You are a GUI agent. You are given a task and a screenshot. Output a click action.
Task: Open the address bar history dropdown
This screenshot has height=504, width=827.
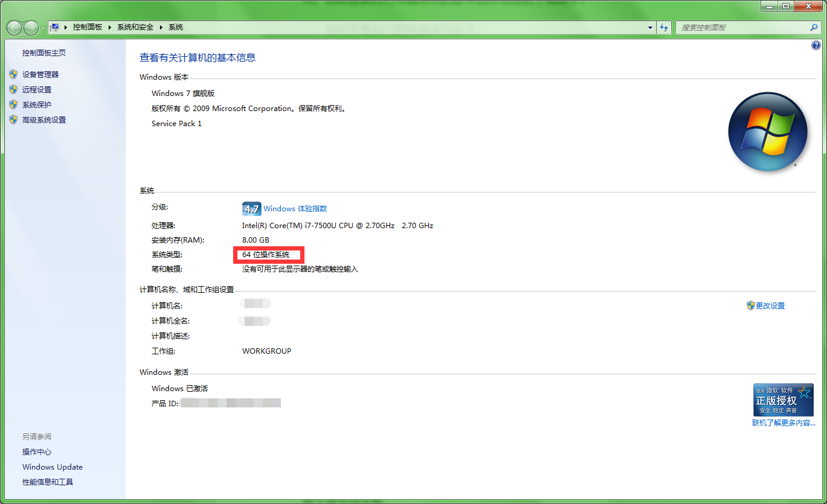point(650,28)
